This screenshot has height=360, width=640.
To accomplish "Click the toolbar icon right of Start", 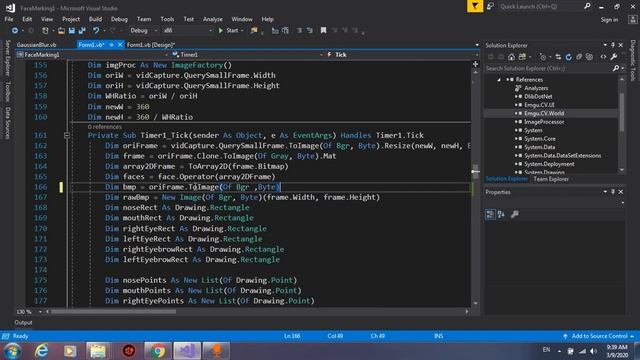I will (x=254, y=31).
